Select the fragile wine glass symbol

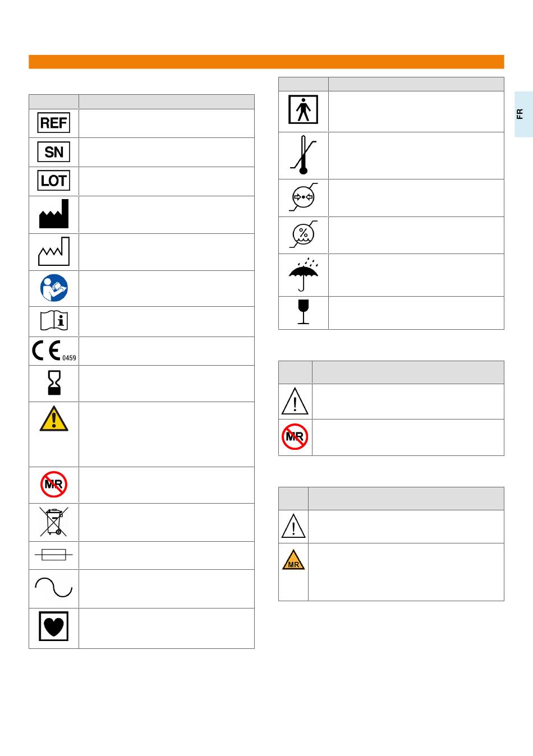tap(304, 312)
